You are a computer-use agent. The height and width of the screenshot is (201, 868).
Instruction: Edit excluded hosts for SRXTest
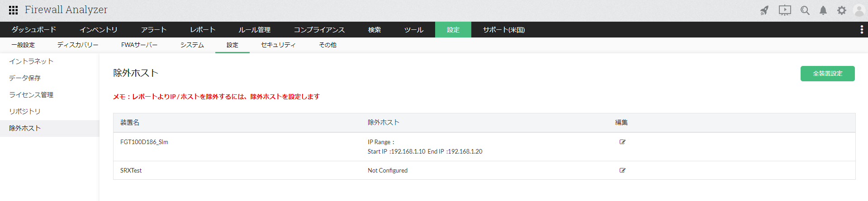(622, 170)
